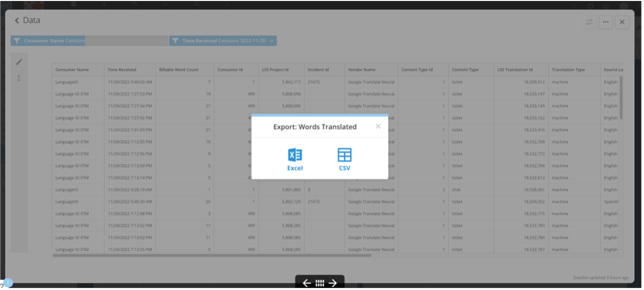Viewport: 644px width, 290px height.
Task: Go to next slide with right arrow
Action: [x=333, y=283]
